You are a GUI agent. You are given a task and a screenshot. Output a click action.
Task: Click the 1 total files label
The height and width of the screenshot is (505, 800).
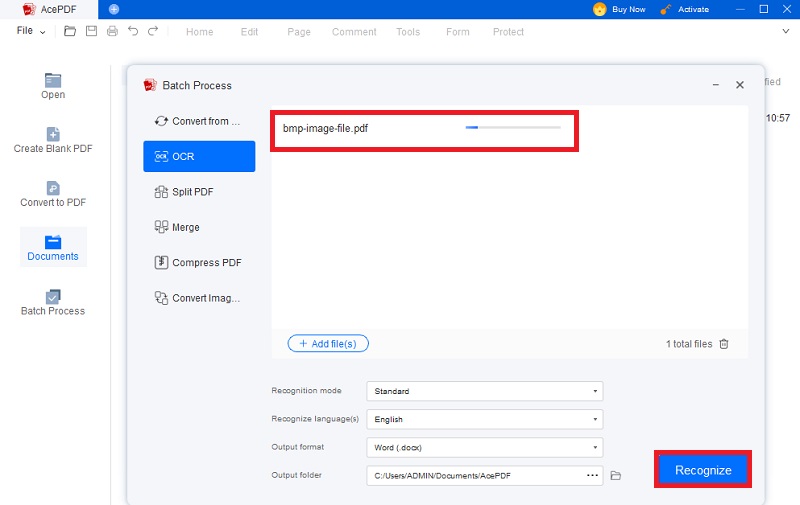pos(689,344)
